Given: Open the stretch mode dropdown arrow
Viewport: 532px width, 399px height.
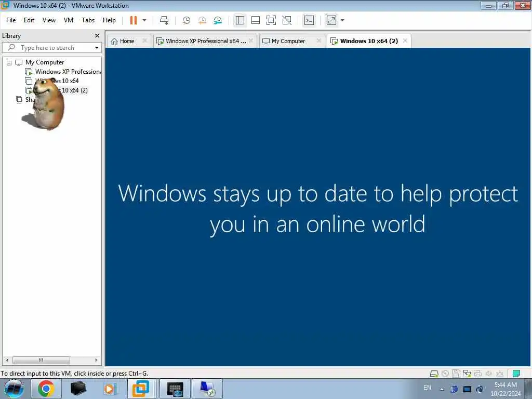Looking at the screenshot, I should (342, 20).
